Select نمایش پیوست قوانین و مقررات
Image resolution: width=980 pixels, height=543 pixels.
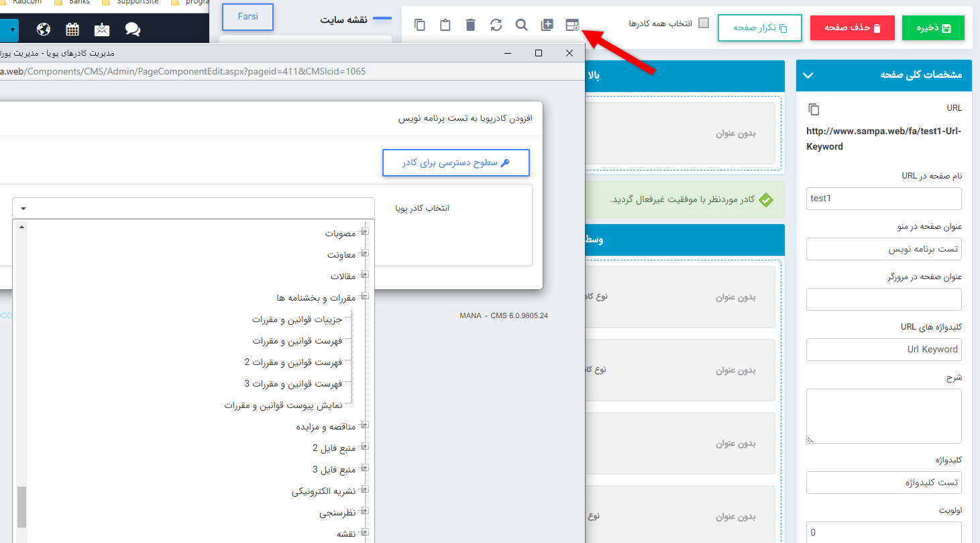click(x=283, y=405)
